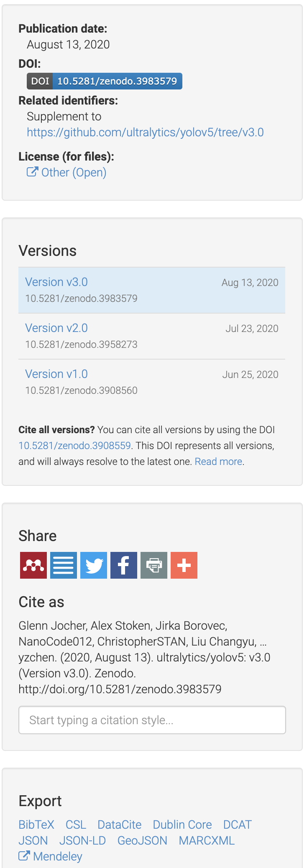307x868 pixels.
Task: Open the ultralytics/yolov5 v3.0 GitHub link
Action: [145, 132]
